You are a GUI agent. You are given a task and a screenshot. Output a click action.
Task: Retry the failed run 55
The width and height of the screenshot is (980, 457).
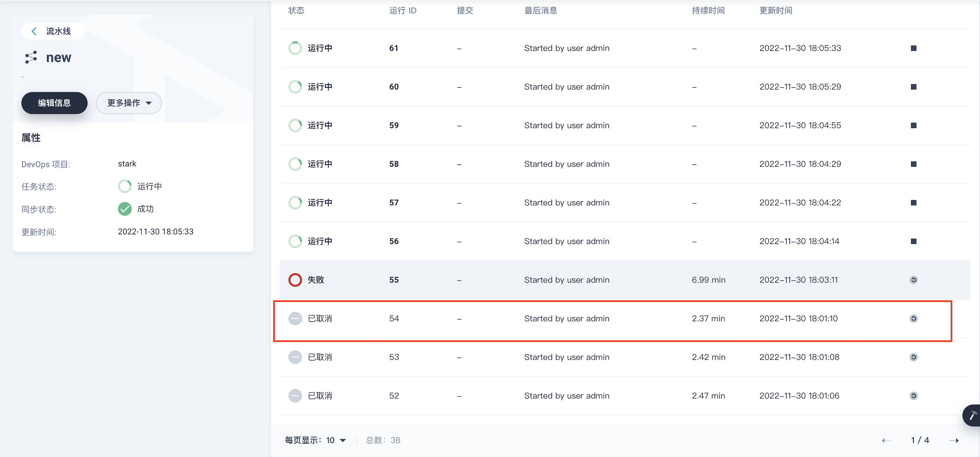(914, 280)
